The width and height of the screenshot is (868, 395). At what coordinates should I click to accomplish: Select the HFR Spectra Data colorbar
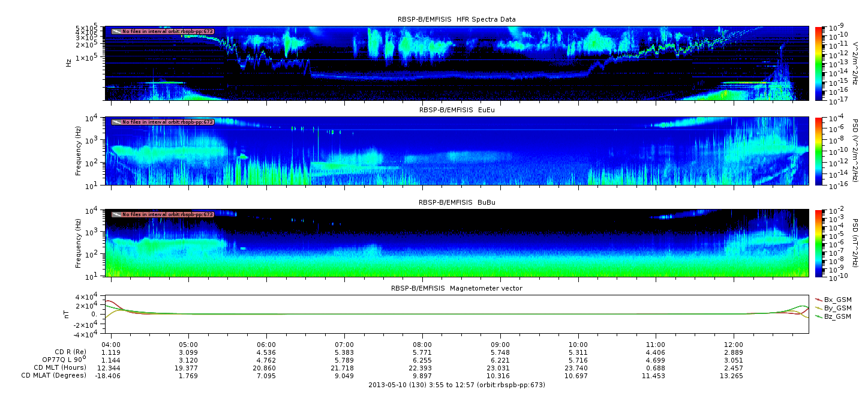point(818,63)
